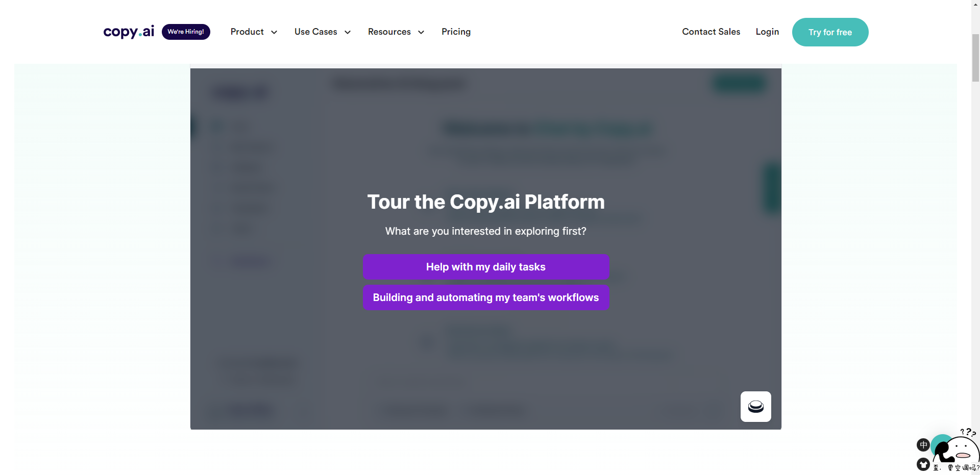Open the Resources menu label
The height and width of the screenshot is (475, 980).
coord(389,32)
